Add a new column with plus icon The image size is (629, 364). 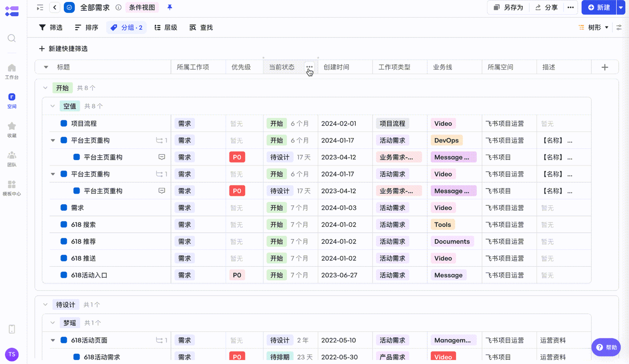pyautogui.click(x=605, y=67)
